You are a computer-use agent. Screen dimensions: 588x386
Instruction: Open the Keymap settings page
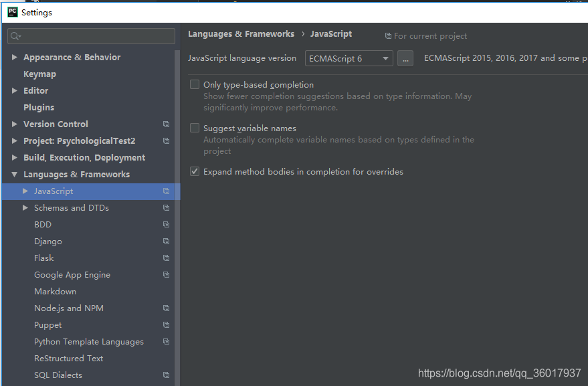(x=39, y=74)
